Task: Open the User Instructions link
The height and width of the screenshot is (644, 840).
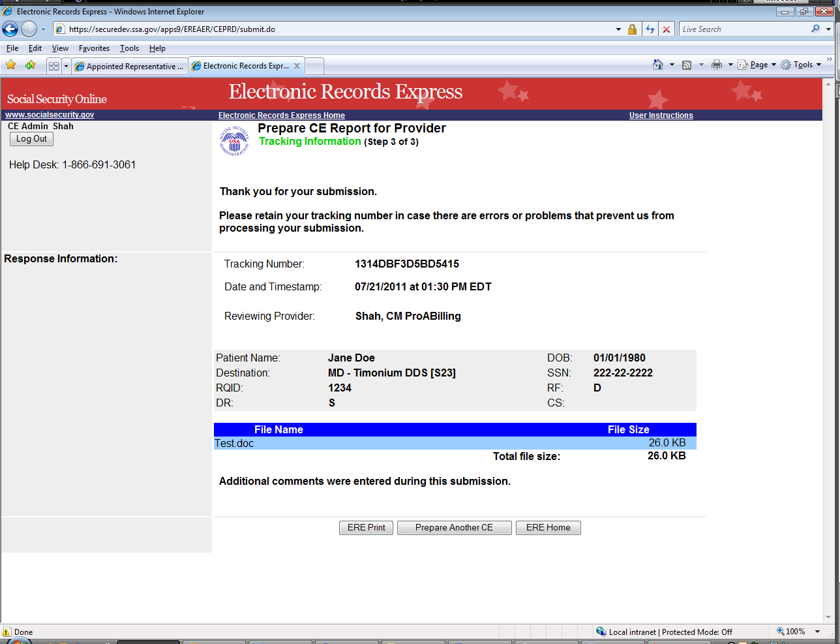Action: pos(661,115)
